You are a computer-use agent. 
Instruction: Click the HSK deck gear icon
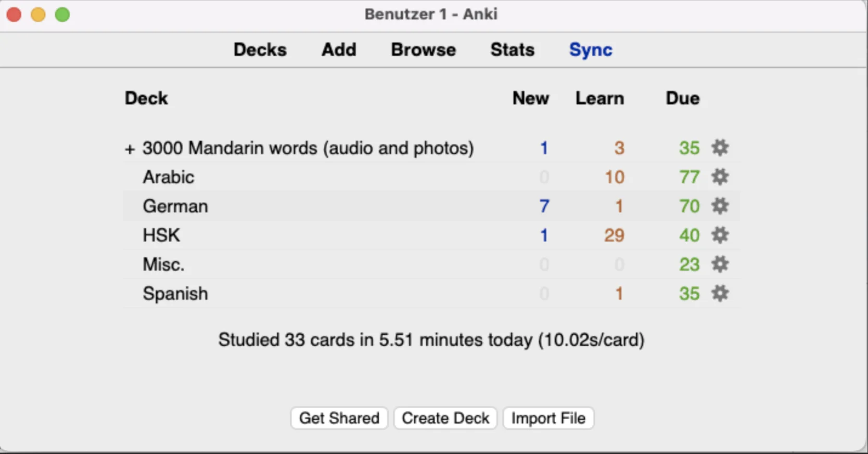[720, 235]
